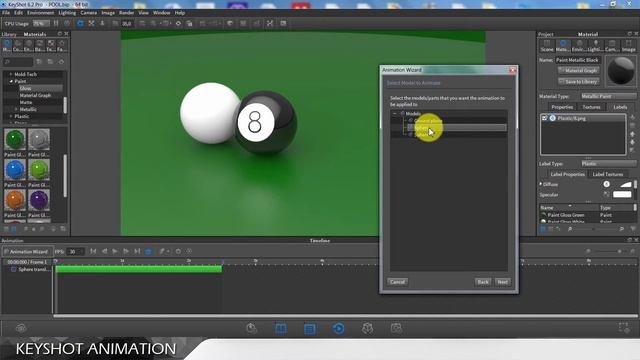Viewport: 640px width, 360px height.
Task: Click the green Sphere translation timeline bar
Action: [139, 269]
